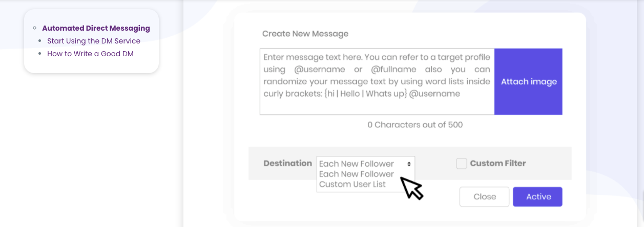Click the Custom Filter label text
Image resolution: width=644 pixels, height=227 pixels.
[x=497, y=164]
